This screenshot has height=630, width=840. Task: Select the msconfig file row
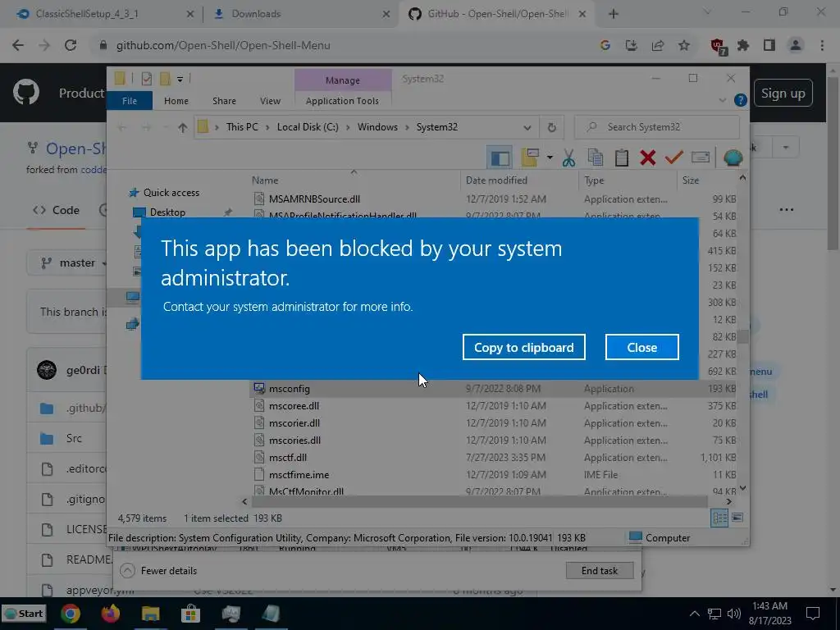pyautogui.click(x=493, y=388)
